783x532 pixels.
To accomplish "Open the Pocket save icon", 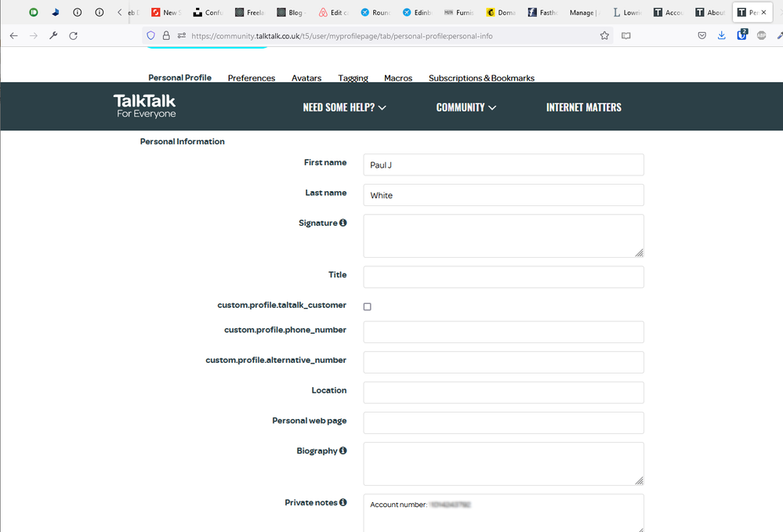I will tap(702, 36).
